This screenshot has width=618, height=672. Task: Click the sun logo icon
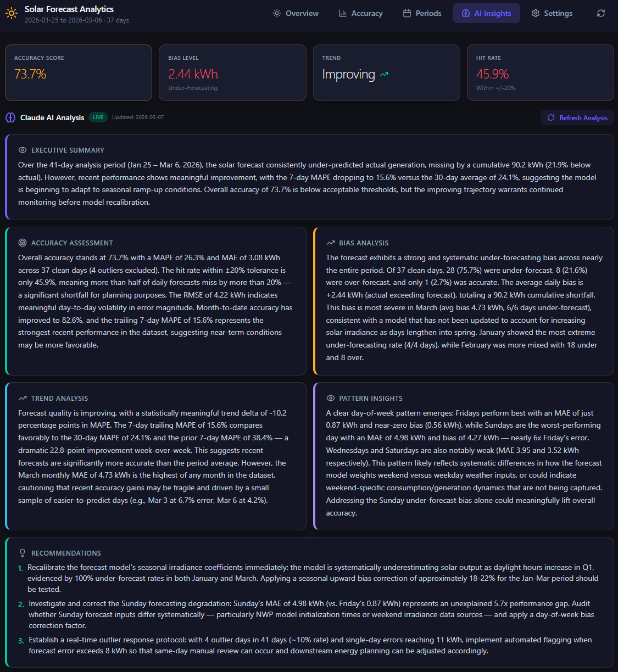(12, 14)
